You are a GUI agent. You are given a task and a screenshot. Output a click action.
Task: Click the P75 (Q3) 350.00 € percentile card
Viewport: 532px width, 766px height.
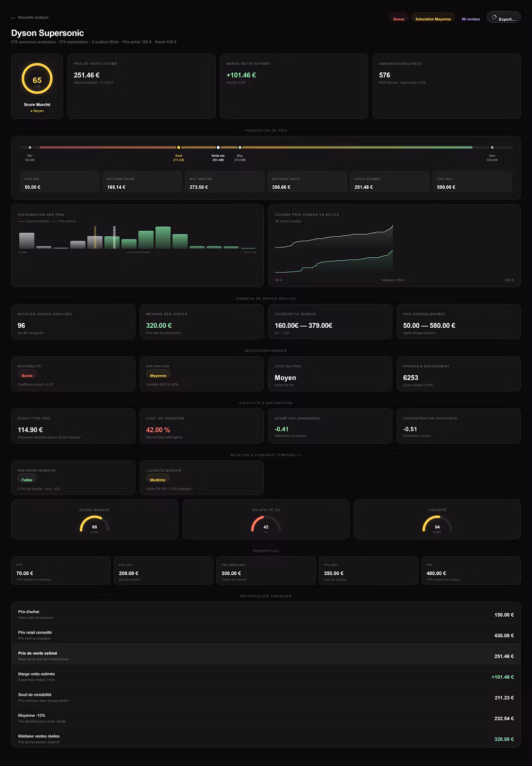[368, 571]
